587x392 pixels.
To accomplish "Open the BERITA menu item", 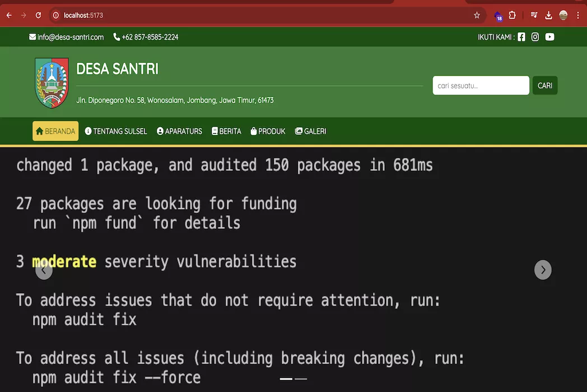I will click(x=226, y=131).
